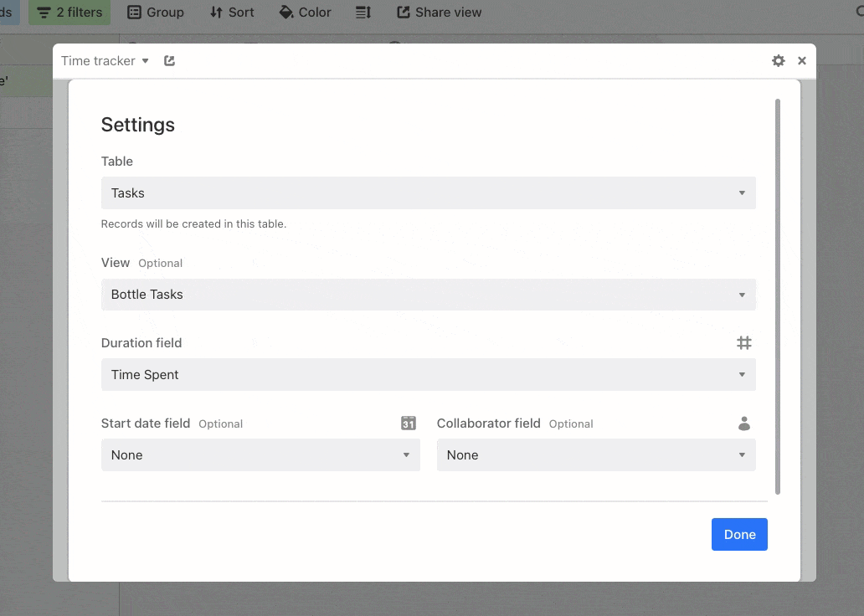Open the Start date field dropdown

[x=260, y=454]
